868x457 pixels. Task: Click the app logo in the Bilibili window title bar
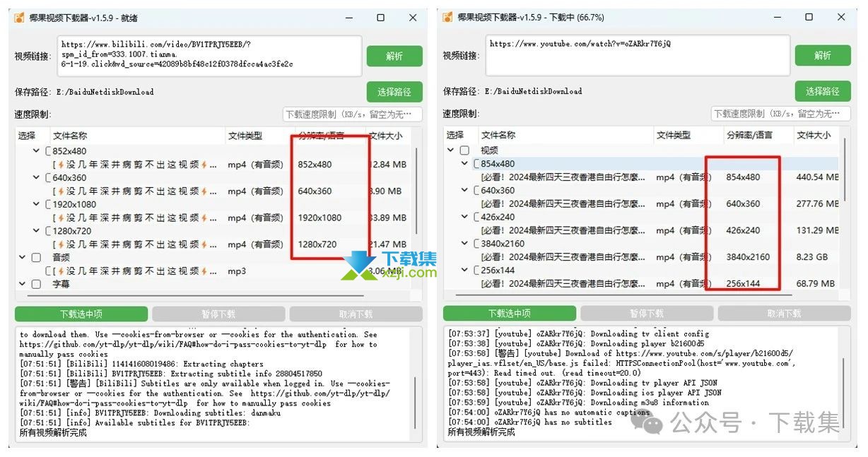pos(20,18)
